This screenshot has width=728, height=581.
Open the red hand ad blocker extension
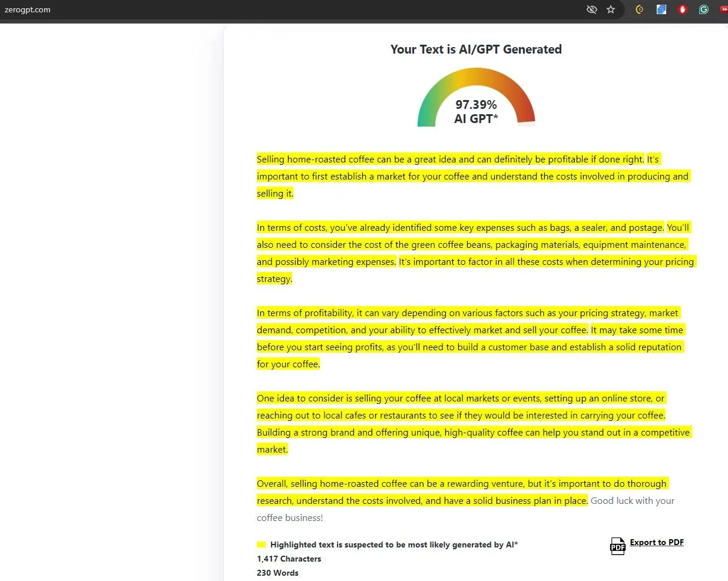683,9
